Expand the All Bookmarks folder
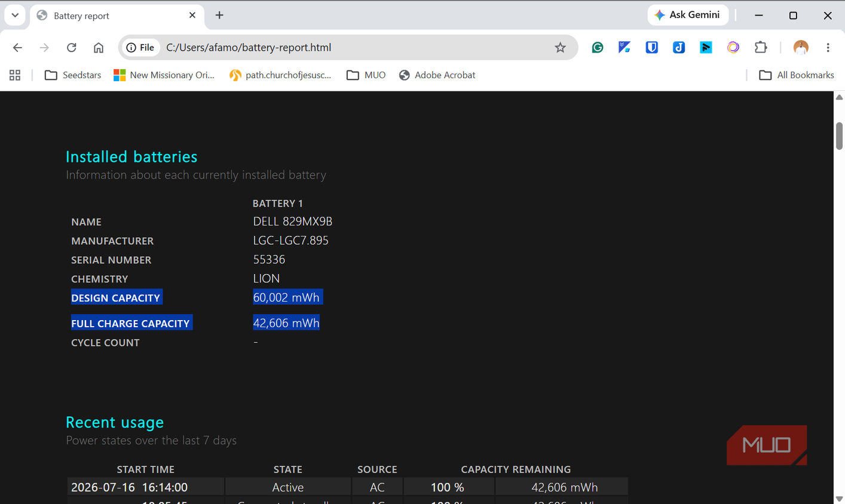845x504 pixels. 797,75
